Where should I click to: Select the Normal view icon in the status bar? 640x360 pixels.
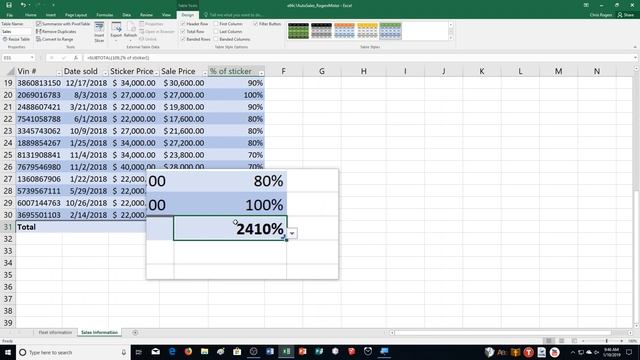549,341
